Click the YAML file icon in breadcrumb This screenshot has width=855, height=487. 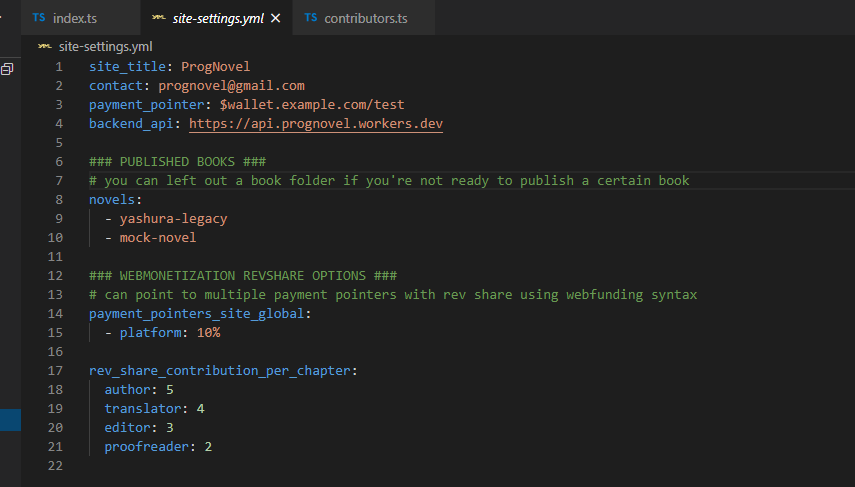pyautogui.click(x=45, y=46)
